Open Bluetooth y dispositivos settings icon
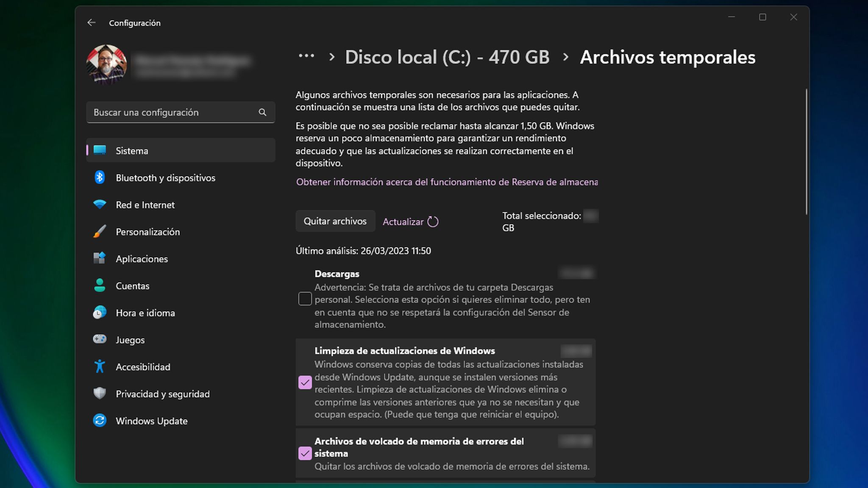Screen dimensions: 868x488 (x=100, y=177)
